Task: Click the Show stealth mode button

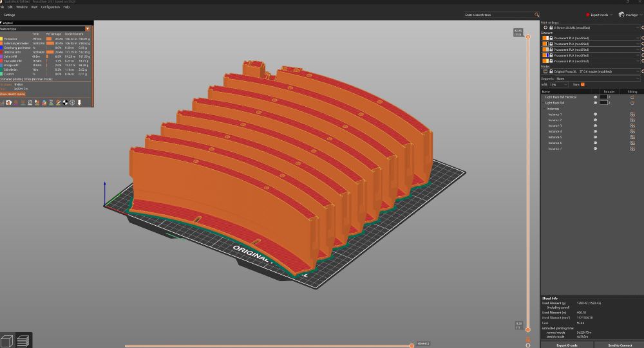Action: pos(13,94)
